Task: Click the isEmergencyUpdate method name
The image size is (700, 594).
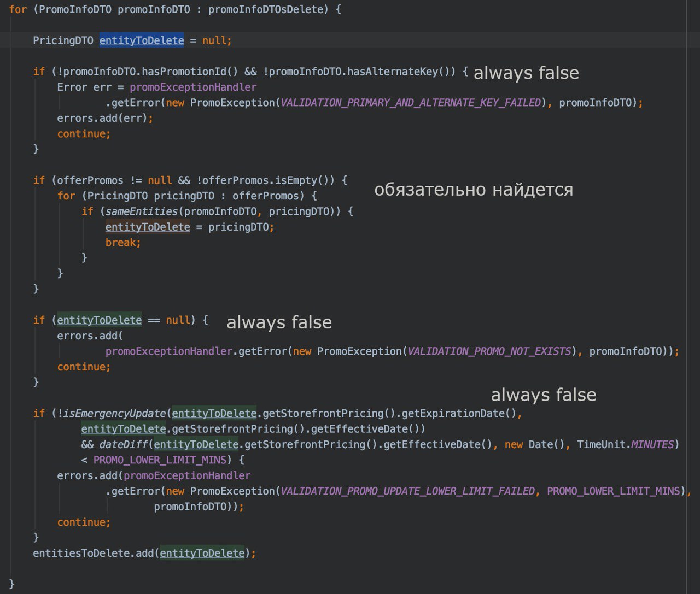Action: (x=114, y=414)
